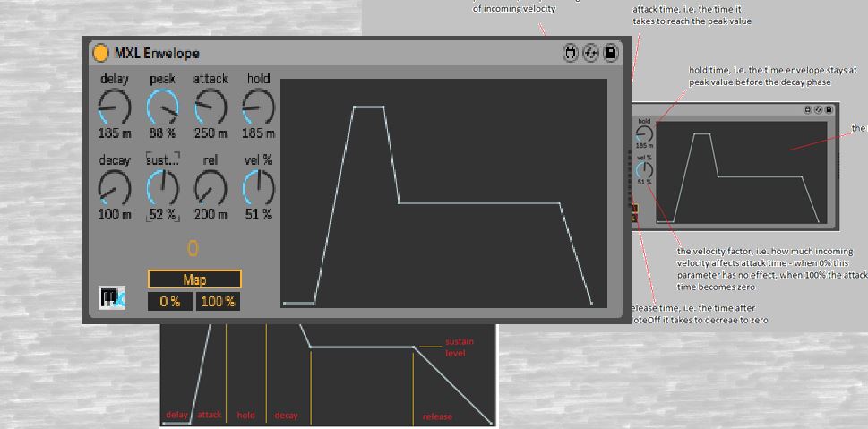Image resolution: width=868 pixels, height=429 pixels.
Task: Click the hold knob in MXL Envelope
Action: pos(258,107)
